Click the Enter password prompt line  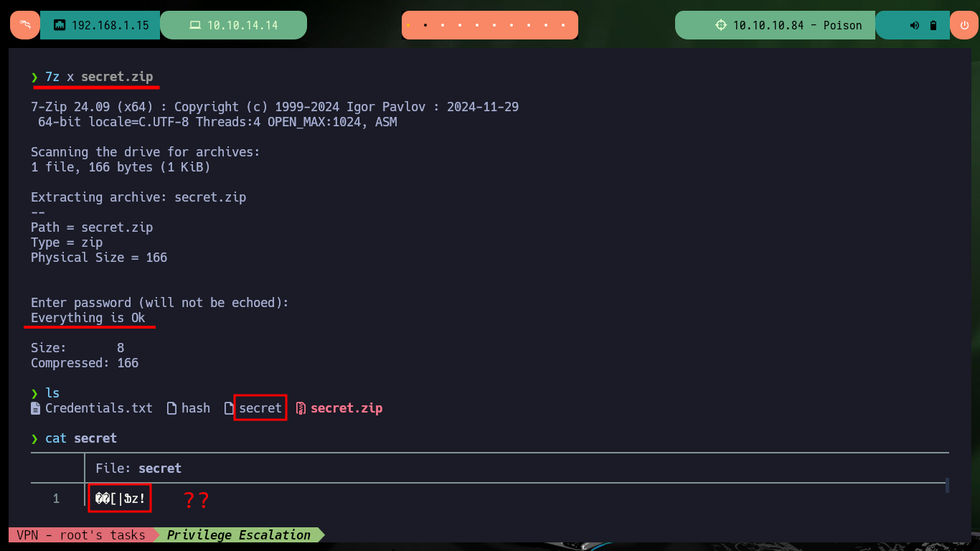160,303
